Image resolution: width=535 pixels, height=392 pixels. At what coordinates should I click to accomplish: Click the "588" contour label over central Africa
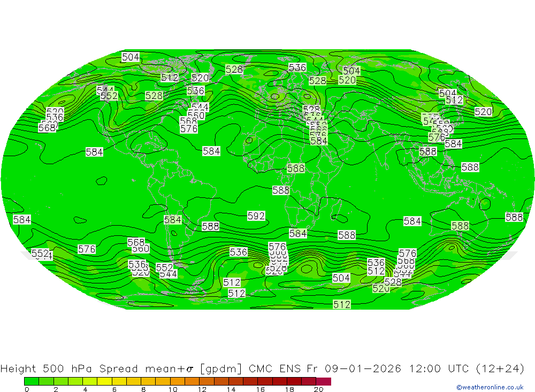(x=281, y=190)
